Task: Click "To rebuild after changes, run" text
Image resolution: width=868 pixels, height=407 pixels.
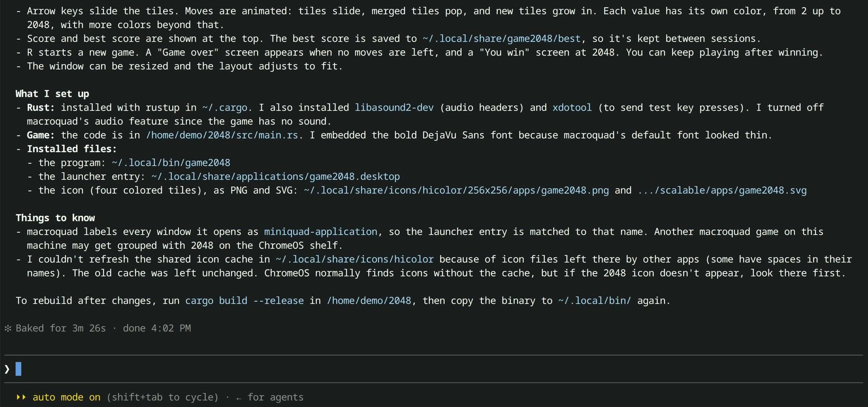Action: (98, 301)
